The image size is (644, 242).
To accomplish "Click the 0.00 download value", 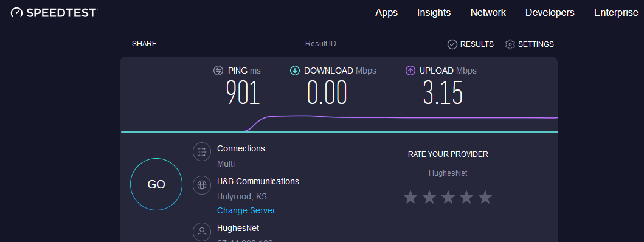I will coord(327,92).
